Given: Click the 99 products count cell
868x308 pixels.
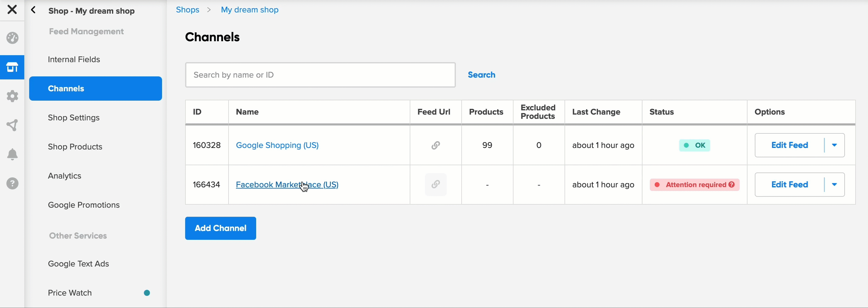Looking at the screenshot, I should click(x=487, y=146).
